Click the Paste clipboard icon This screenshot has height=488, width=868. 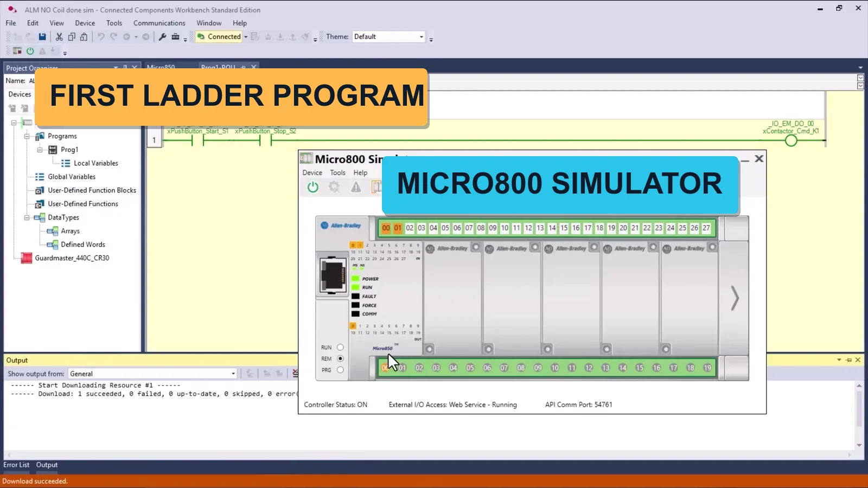(84, 37)
